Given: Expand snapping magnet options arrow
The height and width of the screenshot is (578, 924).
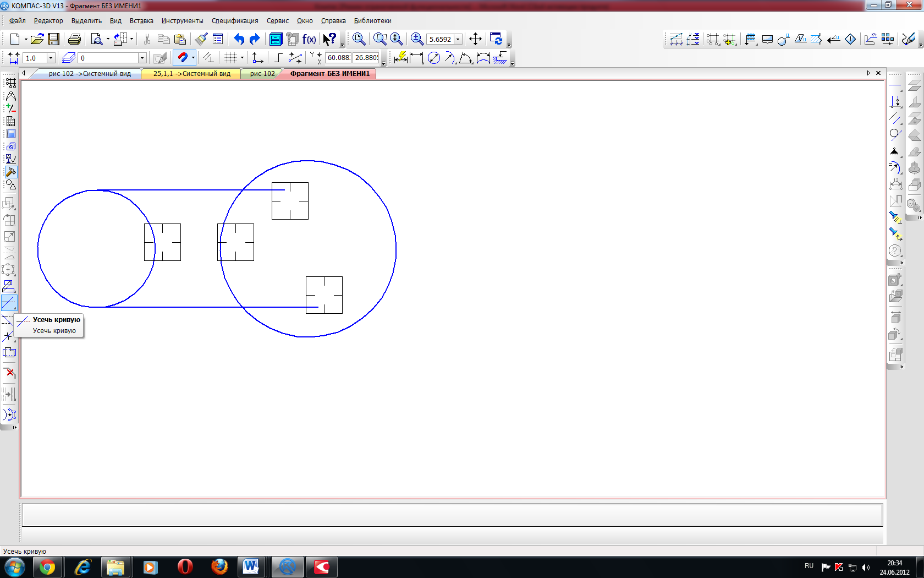Looking at the screenshot, I should pyautogui.click(x=193, y=58).
